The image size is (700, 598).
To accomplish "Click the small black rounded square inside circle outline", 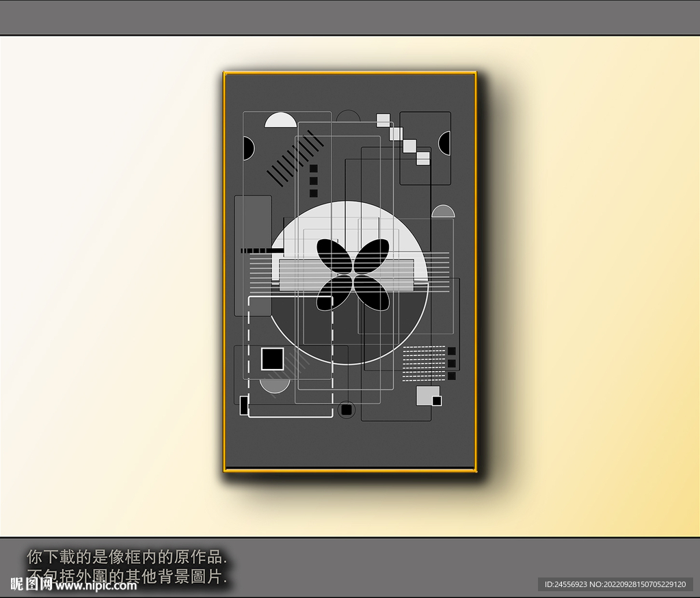I will (347, 409).
